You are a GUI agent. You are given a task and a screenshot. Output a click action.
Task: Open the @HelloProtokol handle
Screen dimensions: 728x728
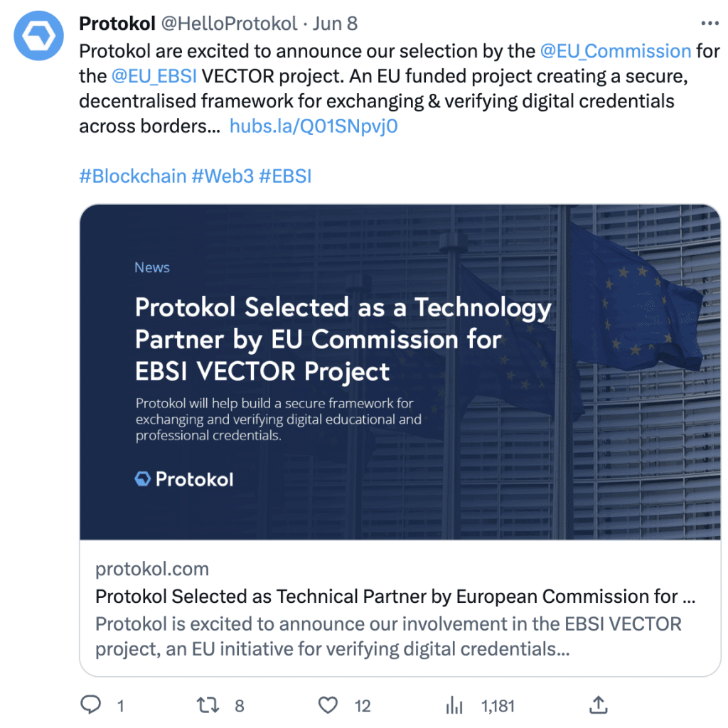(229, 23)
